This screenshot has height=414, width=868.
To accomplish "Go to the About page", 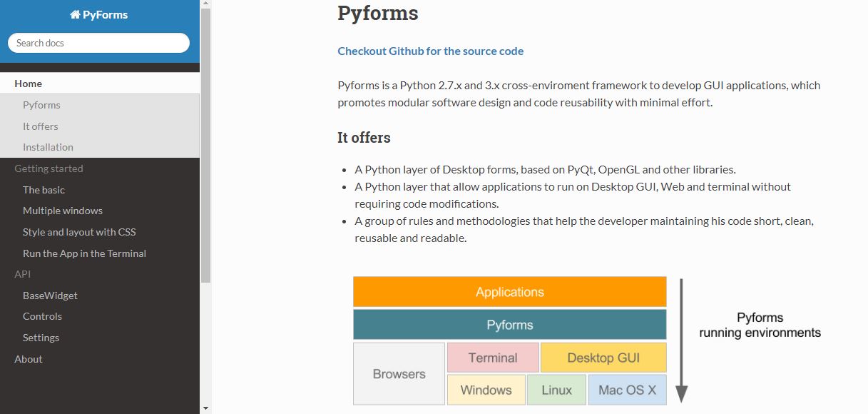I will (x=29, y=359).
